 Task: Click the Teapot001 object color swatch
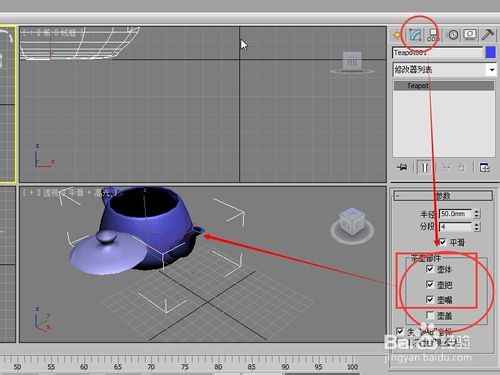coord(490,53)
